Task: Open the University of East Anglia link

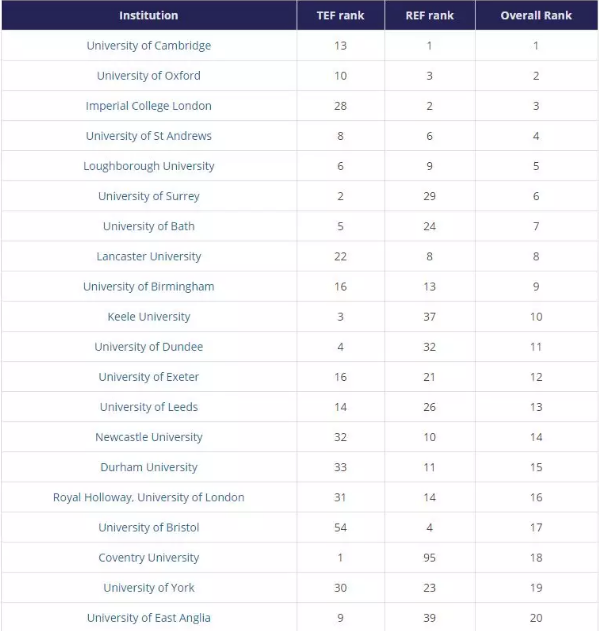Action: [149, 618]
